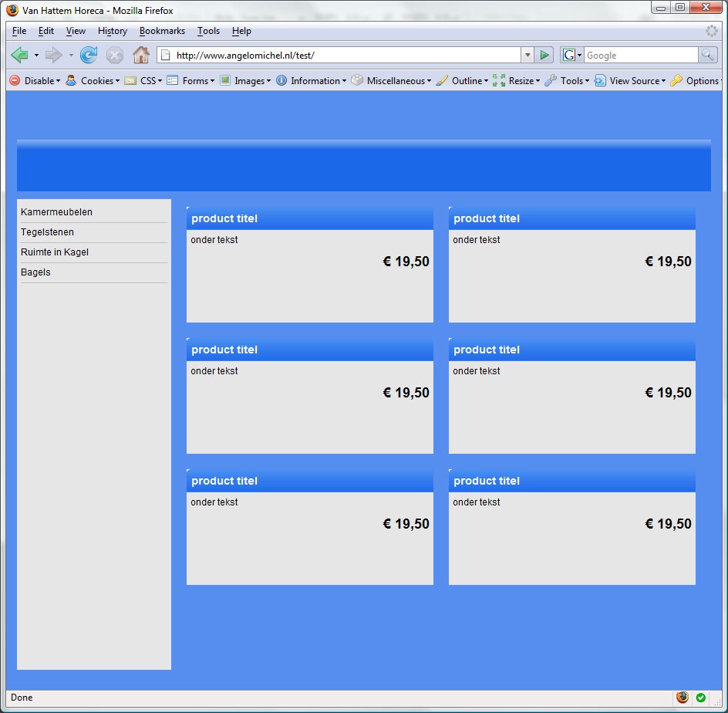Open the Edit menu
This screenshot has height=713, width=728.
[46, 31]
